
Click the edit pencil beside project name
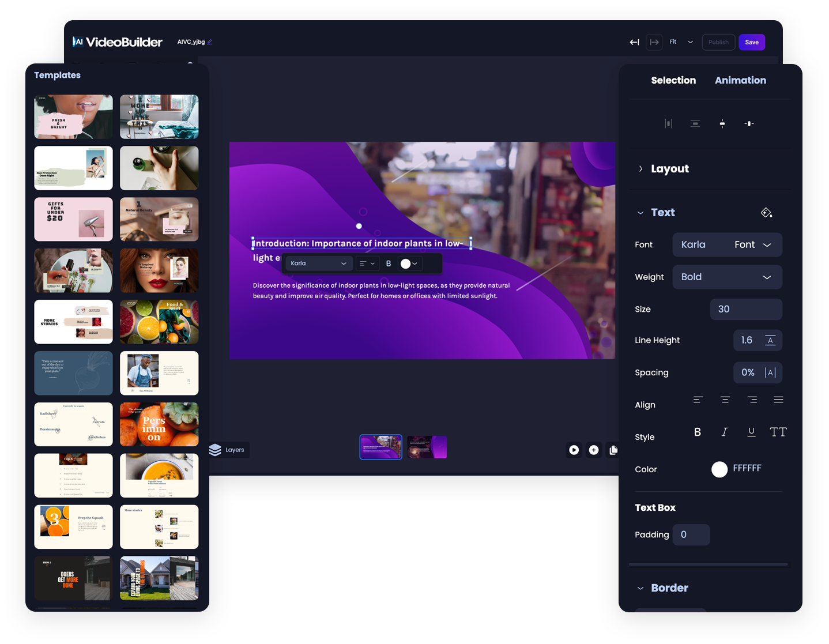coord(210,42)
